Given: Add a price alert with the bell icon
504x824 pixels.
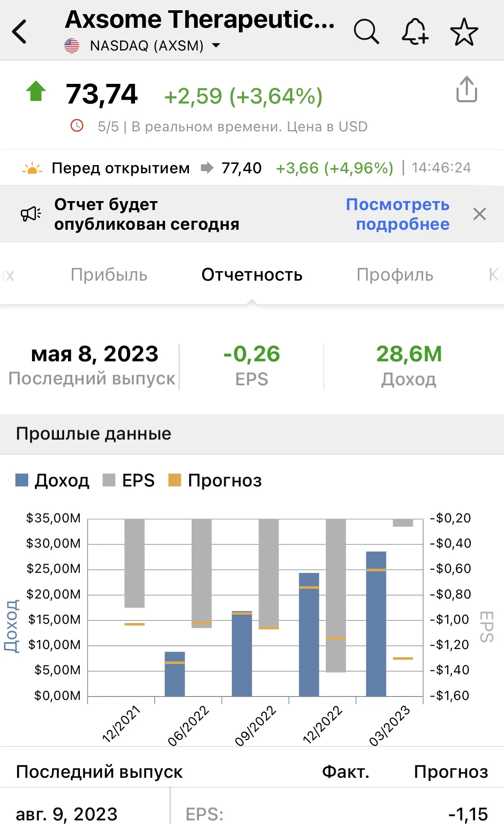Looking at the screenshot, I should tap(415, 32).
